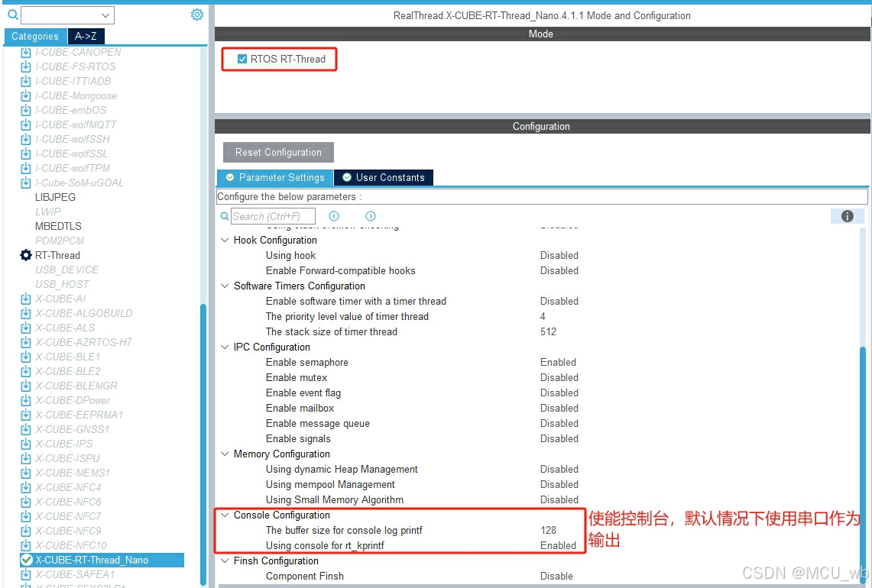This screenshot has height=588, width=872.
Task: Click the download icon next to I-CUBE-embOS
Action: [x=25, y=110]
